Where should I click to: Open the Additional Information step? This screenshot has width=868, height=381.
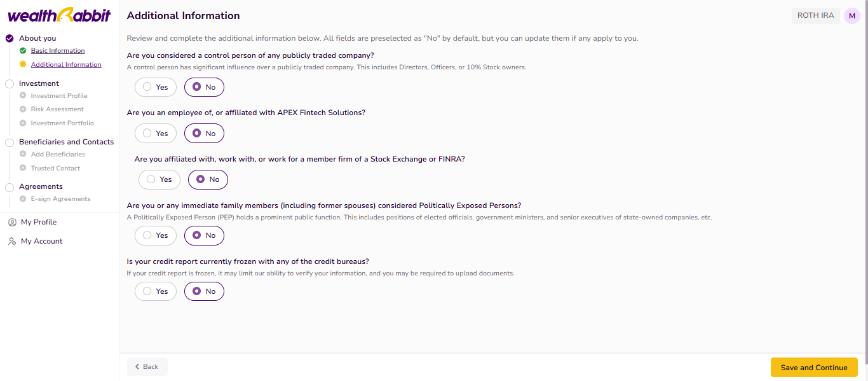tap(66, 65)
